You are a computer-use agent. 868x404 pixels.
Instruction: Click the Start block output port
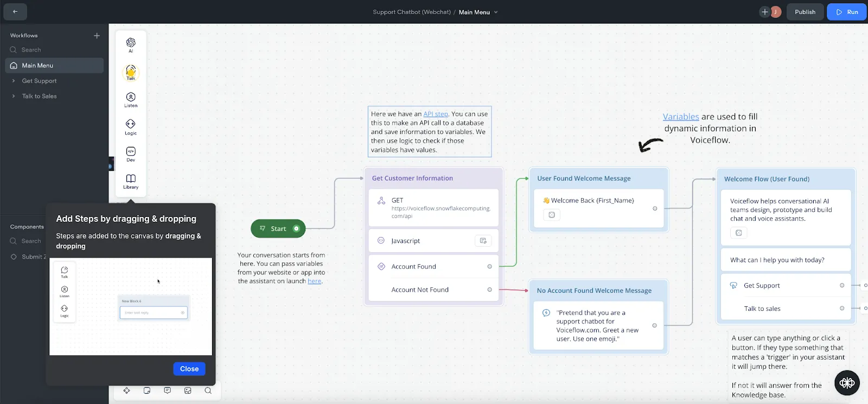click(x=296, y=228)
